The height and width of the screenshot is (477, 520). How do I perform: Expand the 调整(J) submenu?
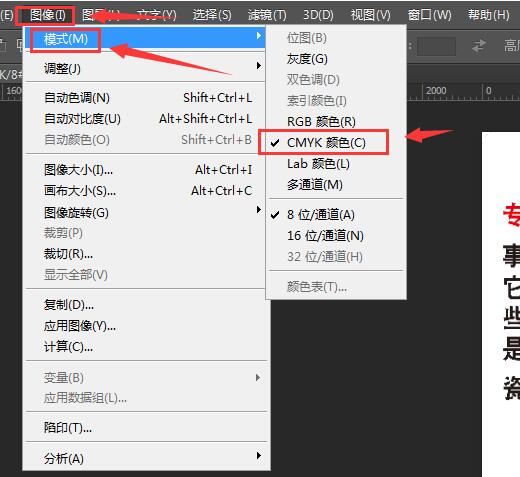click(x=145, y=69)
